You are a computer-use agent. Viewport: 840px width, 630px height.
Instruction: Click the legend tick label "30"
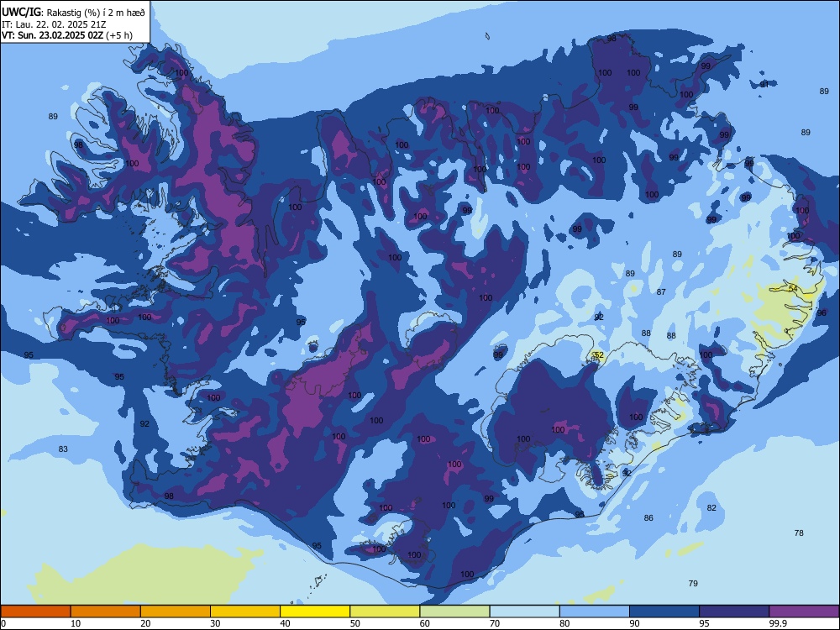point(215,623)
